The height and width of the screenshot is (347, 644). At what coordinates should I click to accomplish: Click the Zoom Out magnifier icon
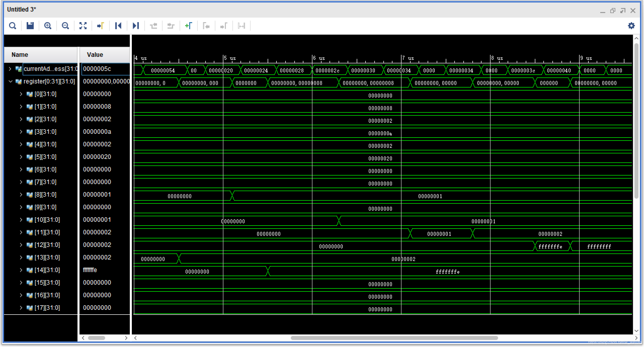65,26
